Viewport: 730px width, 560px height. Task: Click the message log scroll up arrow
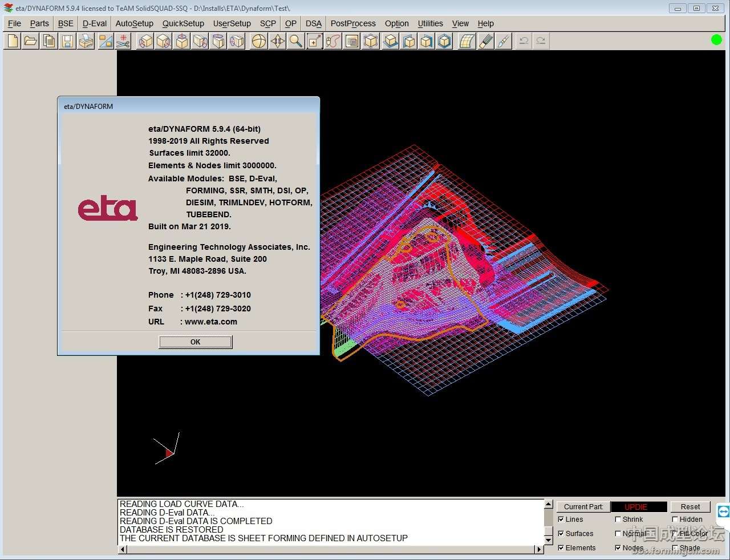pos(549,504)
